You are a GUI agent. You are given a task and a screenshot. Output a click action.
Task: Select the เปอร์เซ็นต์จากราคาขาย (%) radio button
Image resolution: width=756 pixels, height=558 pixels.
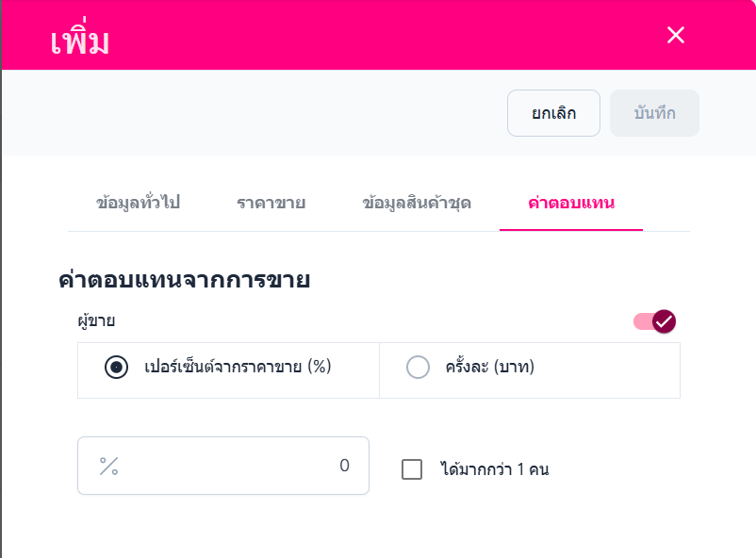(117, 368)
